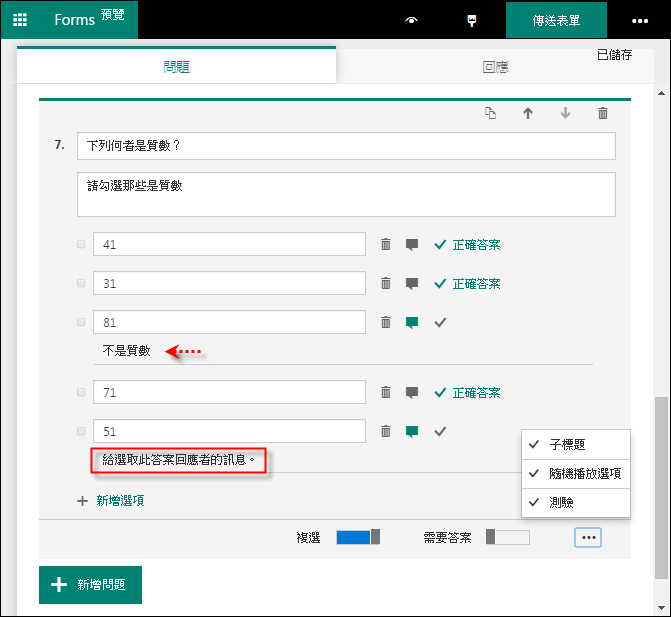Uncheck 隨機播放選項 in the popup menu

[576, 474]
